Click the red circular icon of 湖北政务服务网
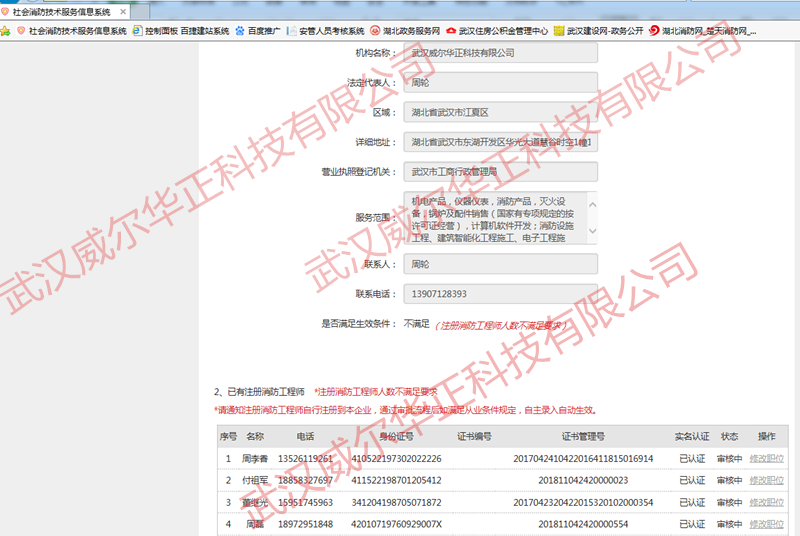This screenshot has width=800, height=536. pyautogui.click(x=375, y=31)
